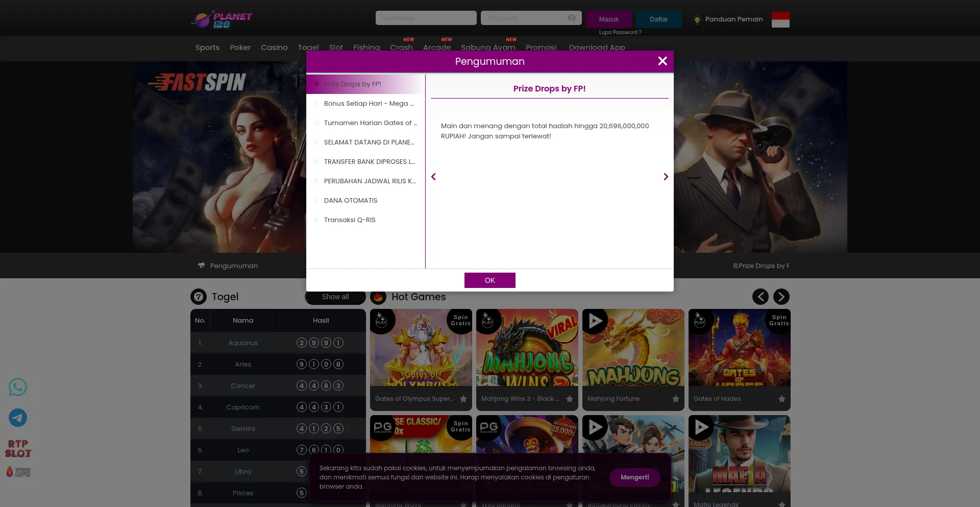Click the Indonesian flag language selector

(x=780, y=19)
